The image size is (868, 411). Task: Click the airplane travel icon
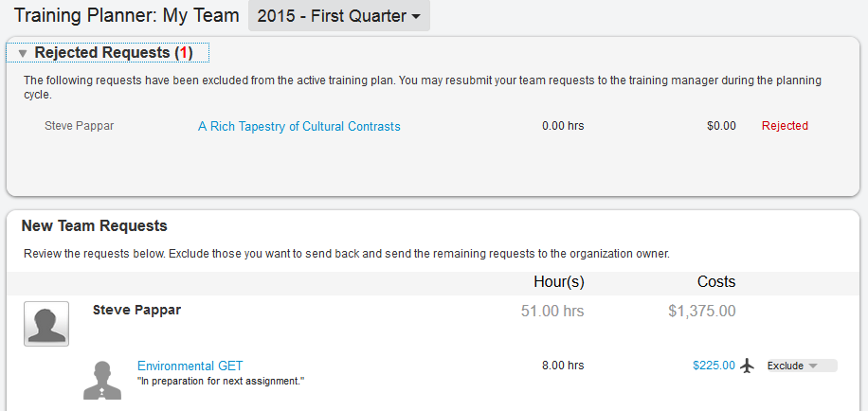click(x=748, y=366)
